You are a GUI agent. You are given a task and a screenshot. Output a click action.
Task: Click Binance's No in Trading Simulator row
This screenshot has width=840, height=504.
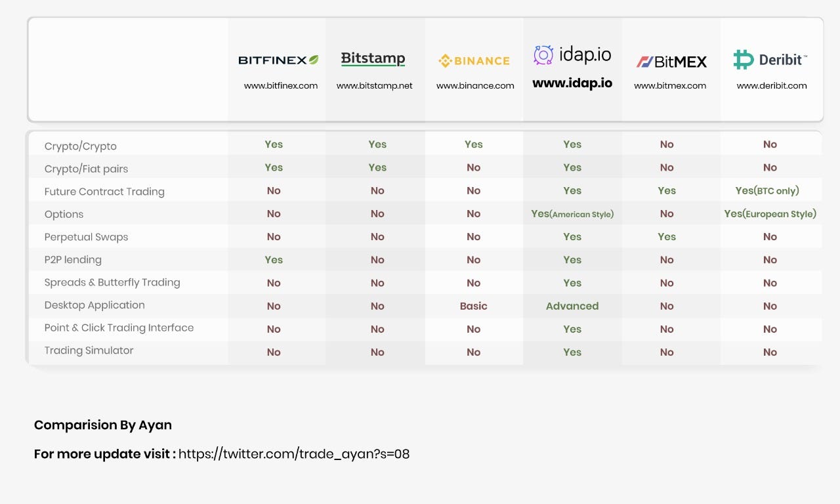pos(474,352)
